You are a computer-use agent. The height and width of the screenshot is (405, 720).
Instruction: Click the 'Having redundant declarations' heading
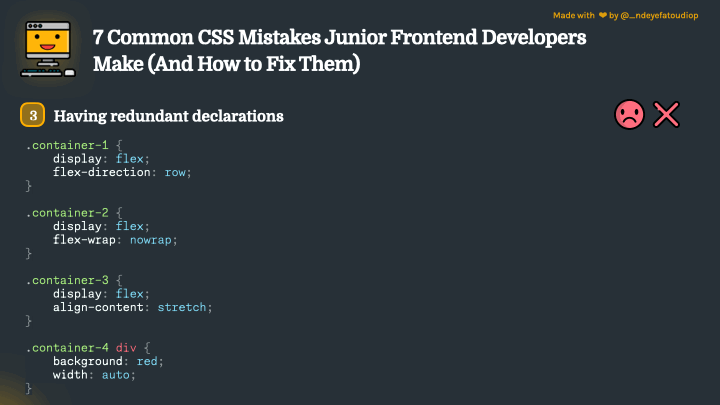[169, 116]
